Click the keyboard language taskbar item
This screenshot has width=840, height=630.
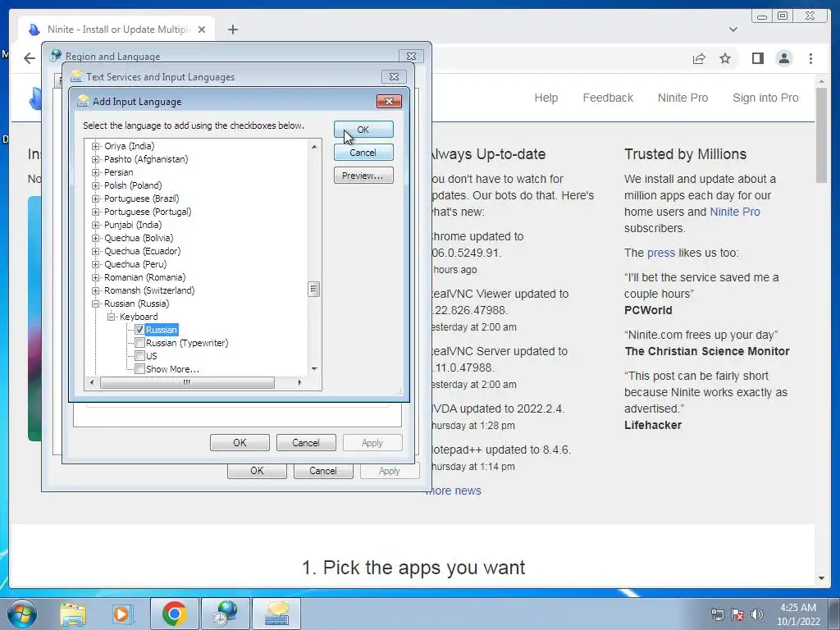(x=277, y=614)
